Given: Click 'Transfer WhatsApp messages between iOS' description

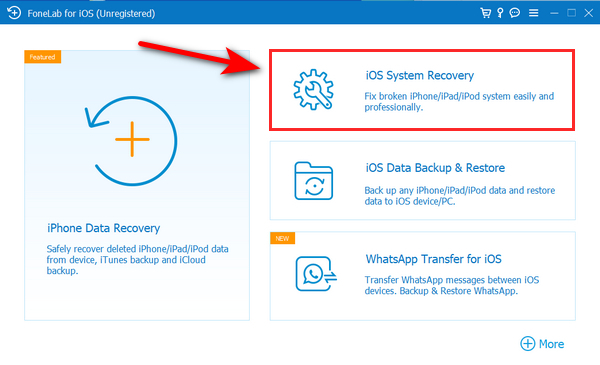Looking at the screenshot, I should (452, 285).
